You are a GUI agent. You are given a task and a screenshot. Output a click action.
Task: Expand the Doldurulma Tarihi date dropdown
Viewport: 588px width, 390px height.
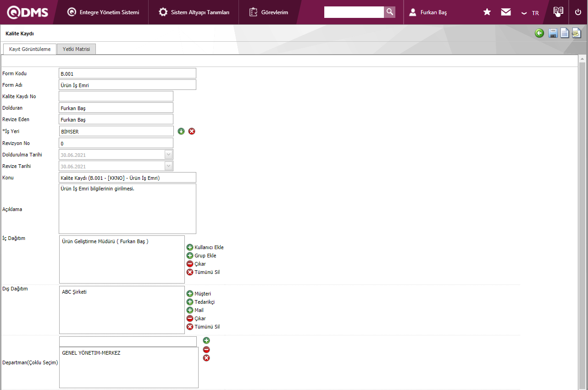(168, 155)
